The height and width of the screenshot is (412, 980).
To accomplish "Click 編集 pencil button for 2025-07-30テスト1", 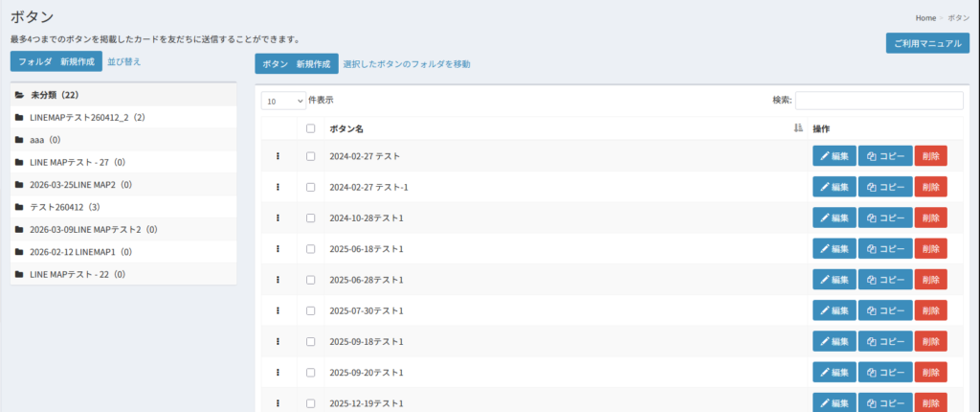I will pos(834,311).
